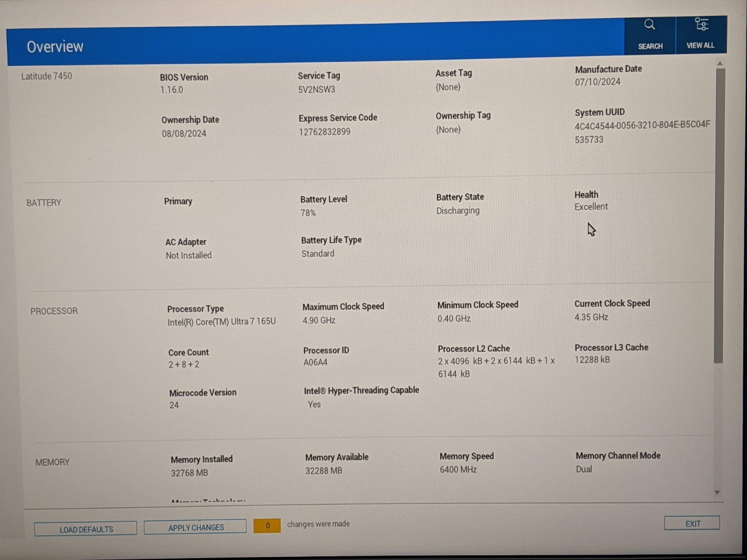
Task: Select the MEMORY section label
Action: [52, 462]
